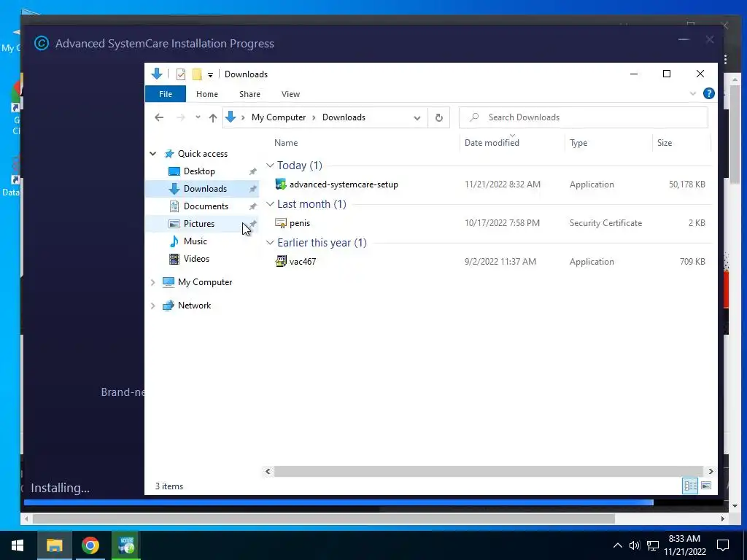The image size is (747, 560).
Task: Select Quick access in the navigation pane
Action: tap(203, 153)
